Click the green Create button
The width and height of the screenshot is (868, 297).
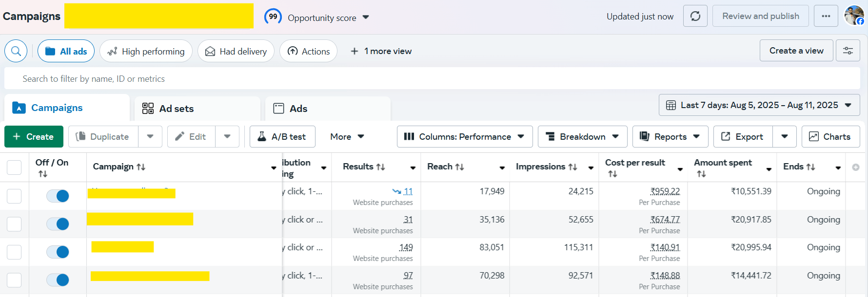34,137
